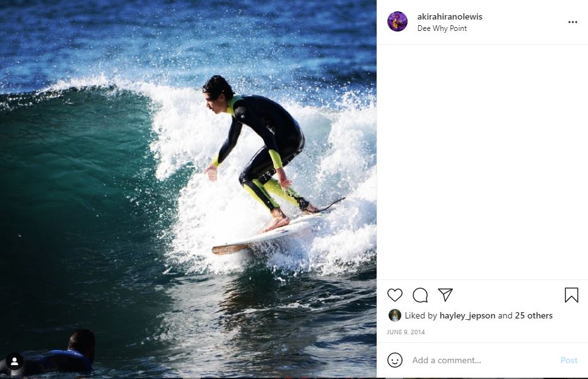
Task: Open Dee Why Point location
Action: coord(442,28)
